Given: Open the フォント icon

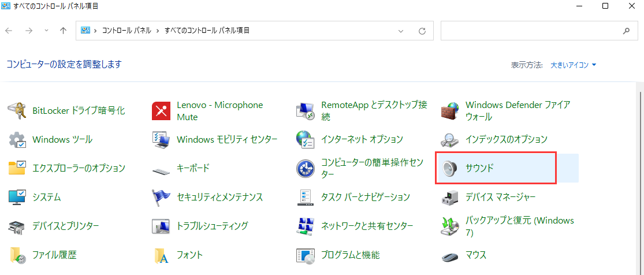Looking at the screenshot, I should coord(161,255).
